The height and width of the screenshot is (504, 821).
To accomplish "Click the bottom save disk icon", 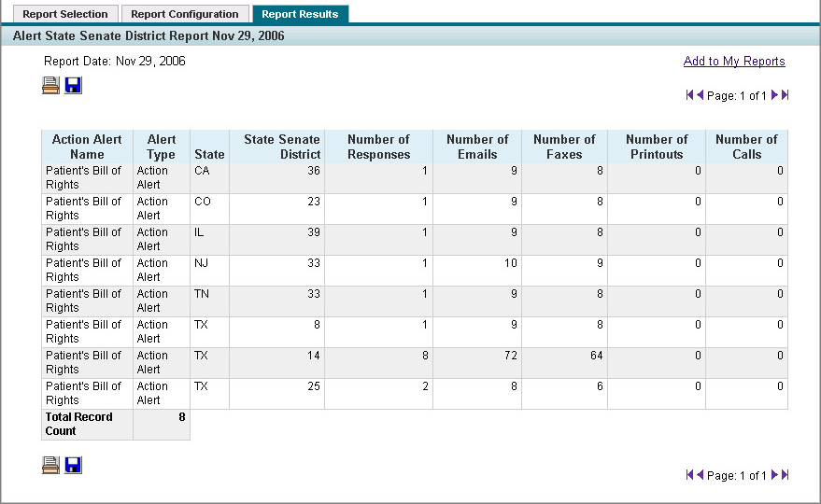I will [73, 466].
